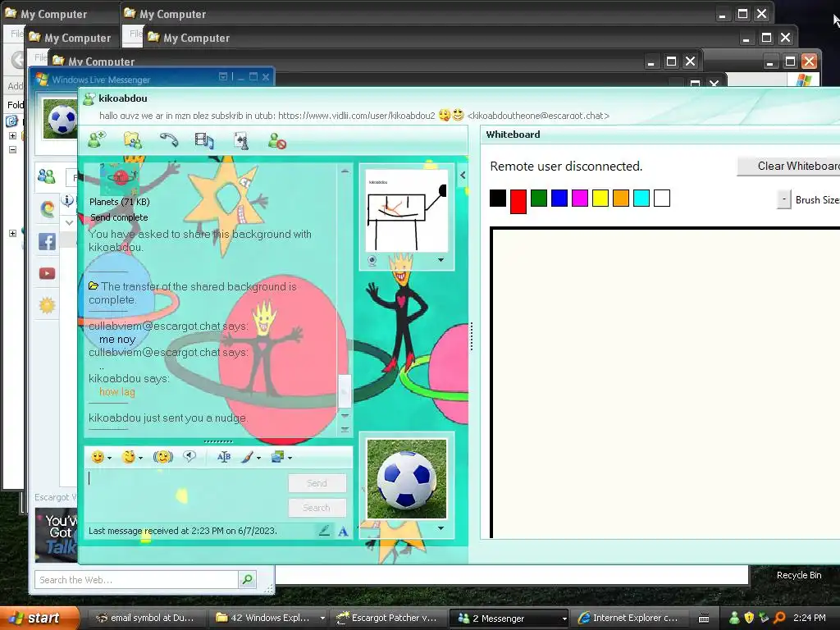Click the contact's drawn display picture
The image size is (840, 630).
pyautogui.click(x=407, y=211)
